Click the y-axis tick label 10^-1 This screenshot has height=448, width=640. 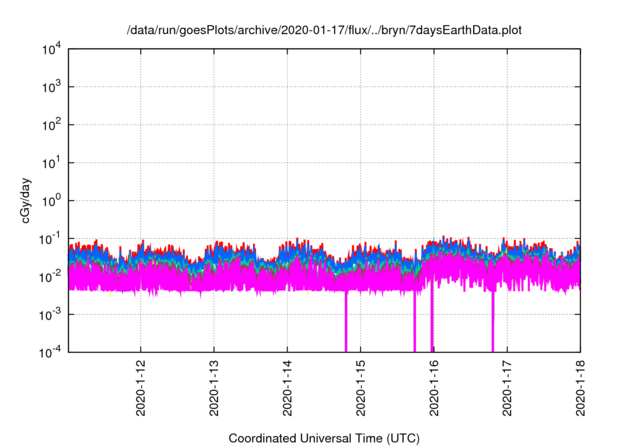coord(50,239)
